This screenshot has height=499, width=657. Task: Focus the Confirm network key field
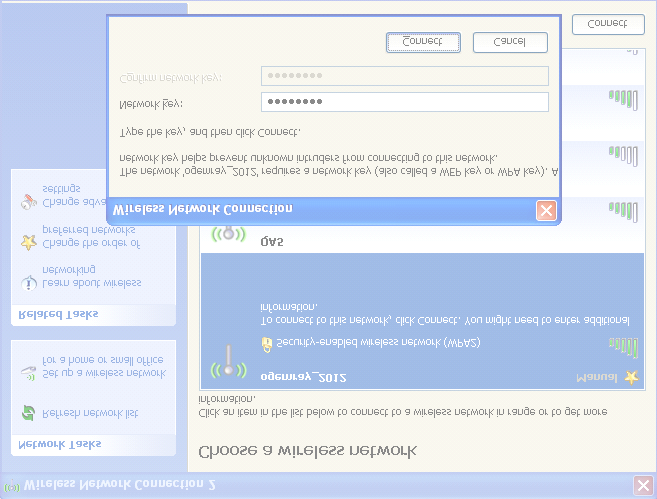tap(405, 76)
